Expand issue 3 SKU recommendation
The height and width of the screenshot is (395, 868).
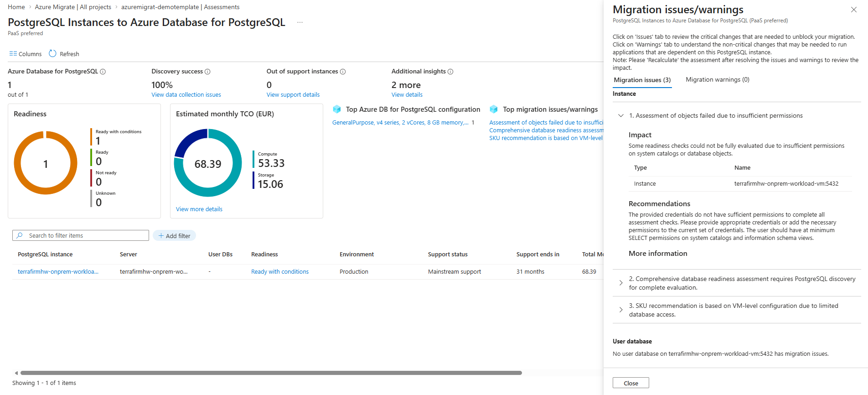tap(621, 310)
